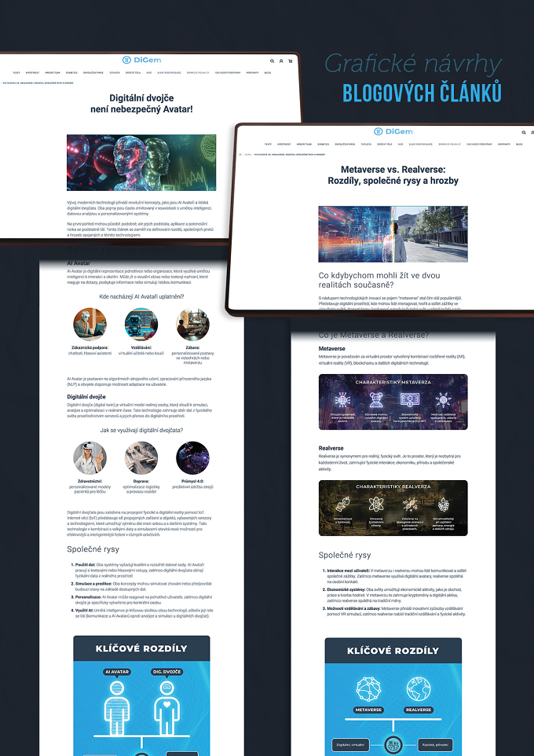Click the 'Jak se využívají digitální dvojčata?' heading
The width and height of the screenshot is (534, 756).
pyautogui.click(x=141, y=430)
